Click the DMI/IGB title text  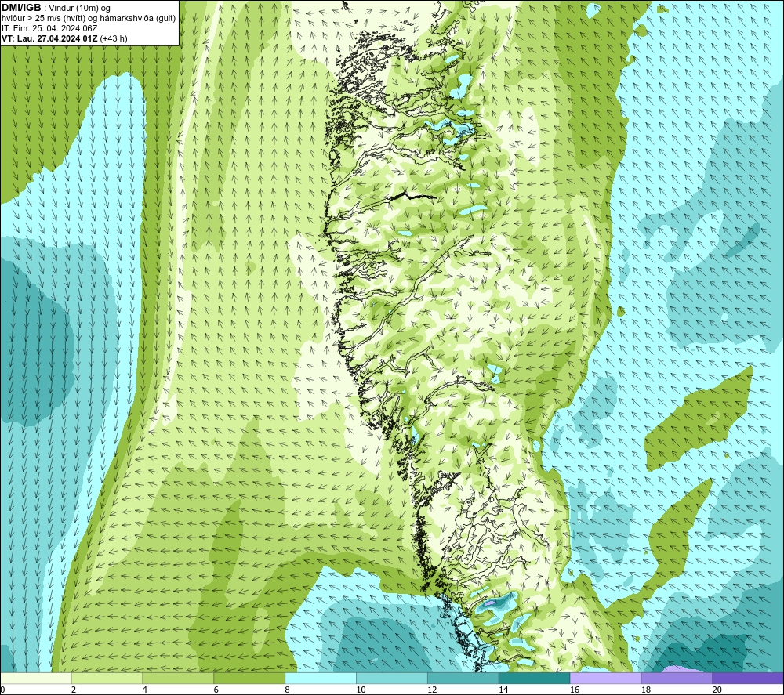coord(21,8)
